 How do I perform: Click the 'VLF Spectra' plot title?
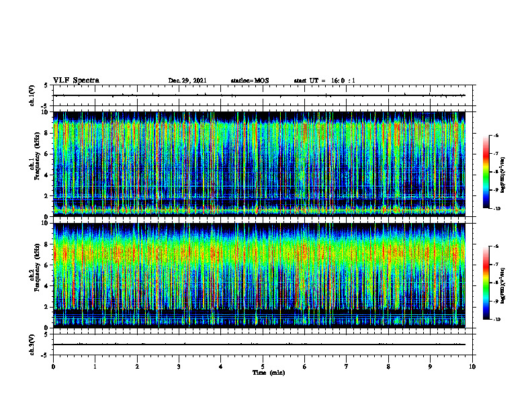[x=76, y=81]
